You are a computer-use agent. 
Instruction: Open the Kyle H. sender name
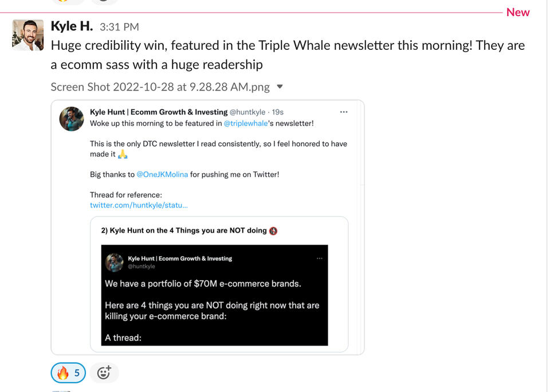coord(72,26)
